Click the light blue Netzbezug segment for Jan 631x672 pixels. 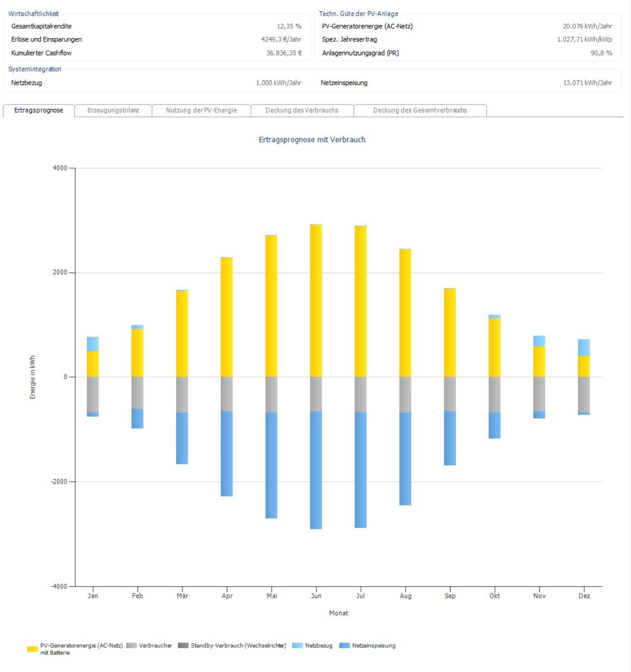click(x=93, y=344)
